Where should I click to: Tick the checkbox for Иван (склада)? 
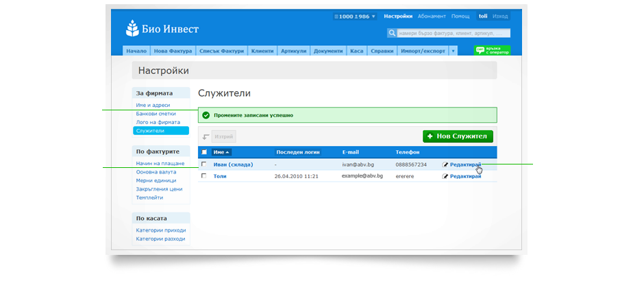tap(203, 164)
